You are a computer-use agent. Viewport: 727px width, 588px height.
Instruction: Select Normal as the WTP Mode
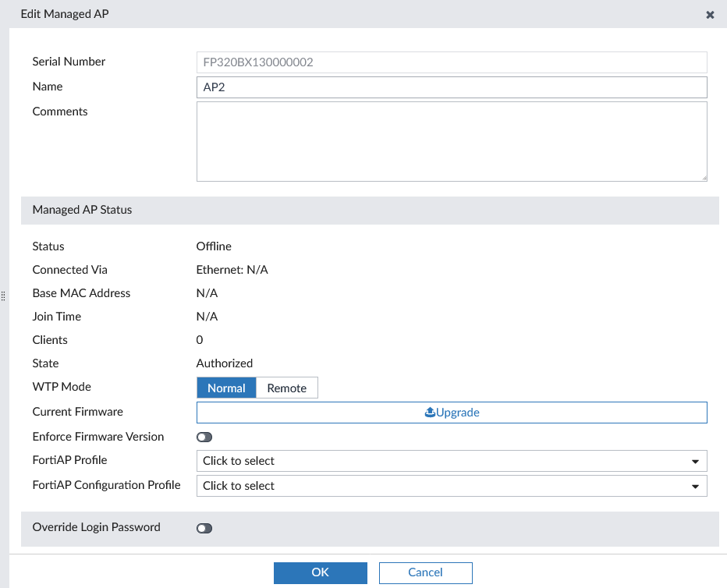[x=226, y=388]
